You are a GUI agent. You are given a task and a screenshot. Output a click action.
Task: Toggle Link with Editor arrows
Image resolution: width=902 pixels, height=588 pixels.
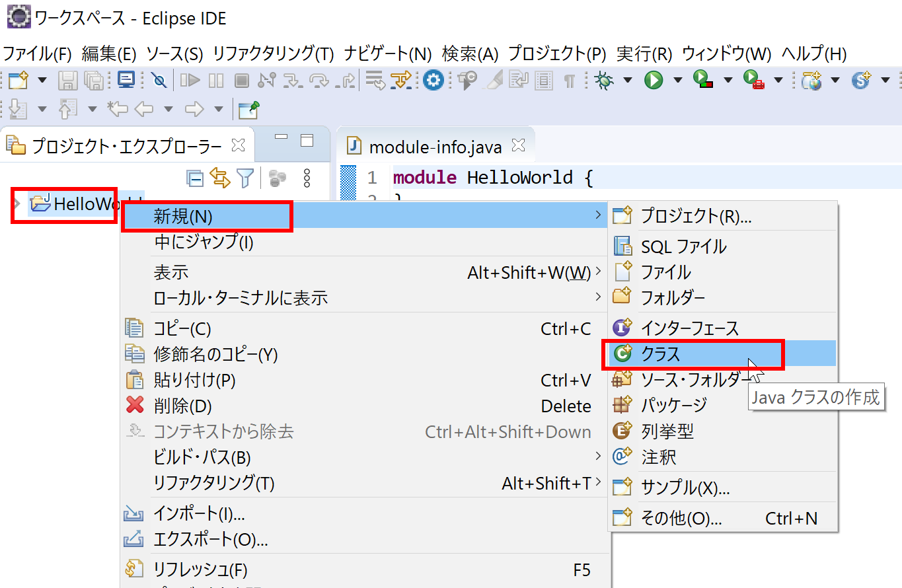point(220,178)
